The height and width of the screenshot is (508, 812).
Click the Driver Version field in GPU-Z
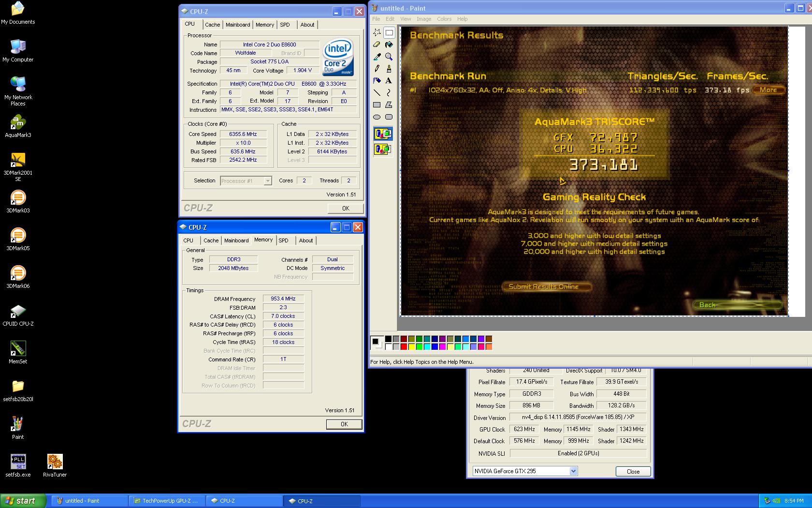pyautogui.click(x=578, y=417)
